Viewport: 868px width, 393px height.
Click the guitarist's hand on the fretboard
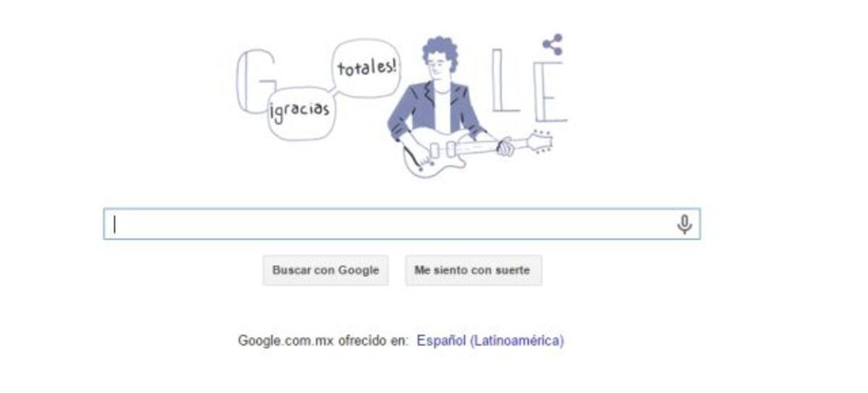(506, 145)
